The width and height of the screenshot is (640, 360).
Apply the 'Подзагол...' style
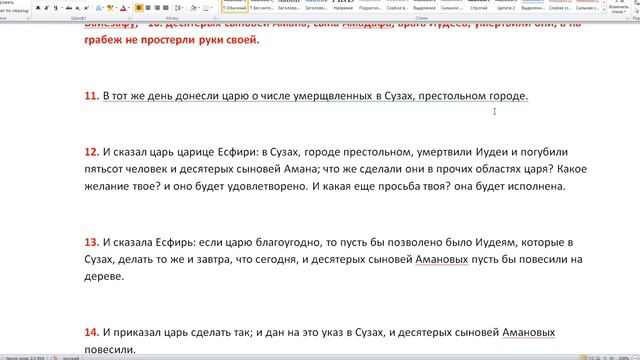(370, 6)
